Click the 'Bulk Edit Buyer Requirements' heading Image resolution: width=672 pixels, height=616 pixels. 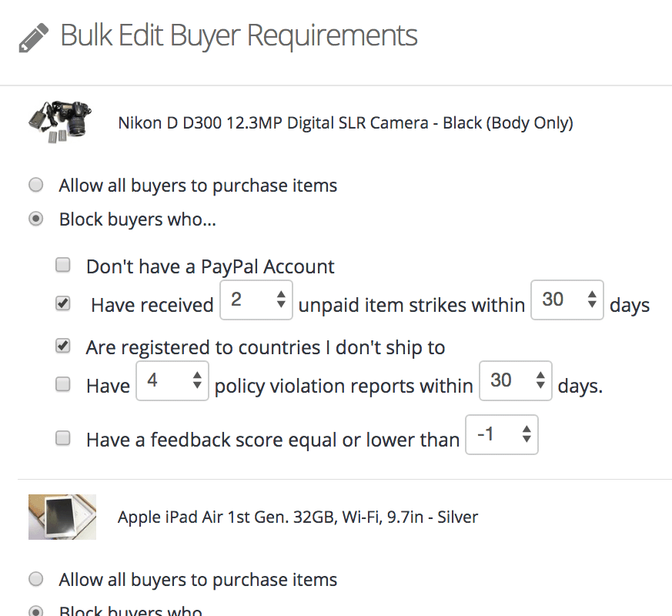(x=239, y=35)
